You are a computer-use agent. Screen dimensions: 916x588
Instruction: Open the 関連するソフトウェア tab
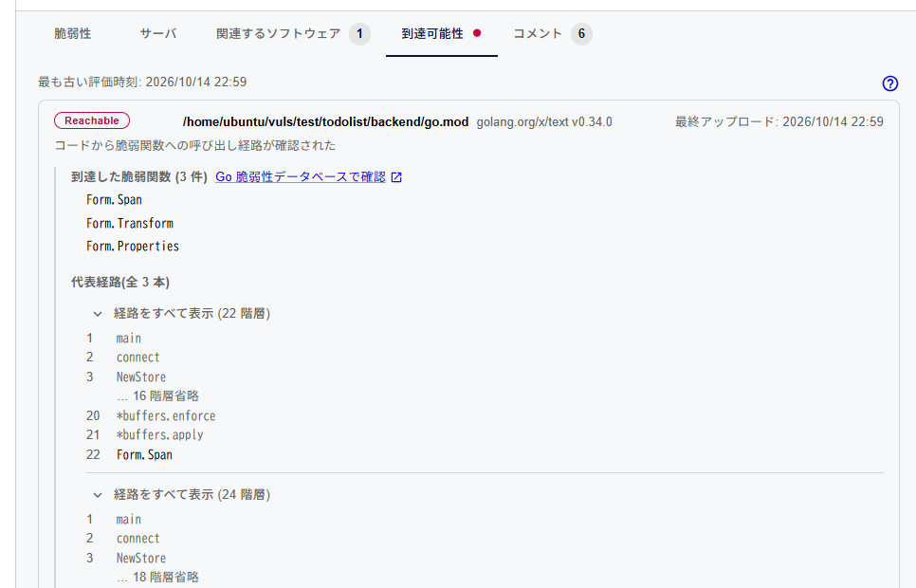click(x=278, y=34)
